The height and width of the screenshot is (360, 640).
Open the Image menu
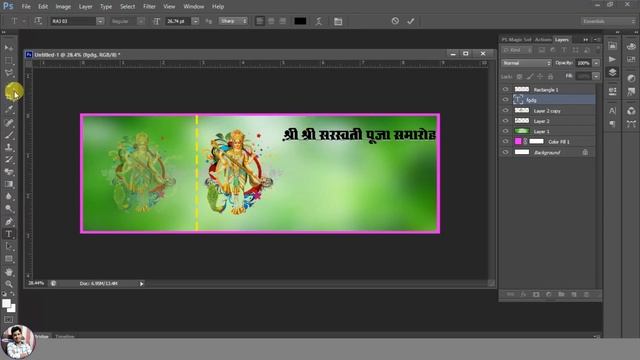(63, 7)
